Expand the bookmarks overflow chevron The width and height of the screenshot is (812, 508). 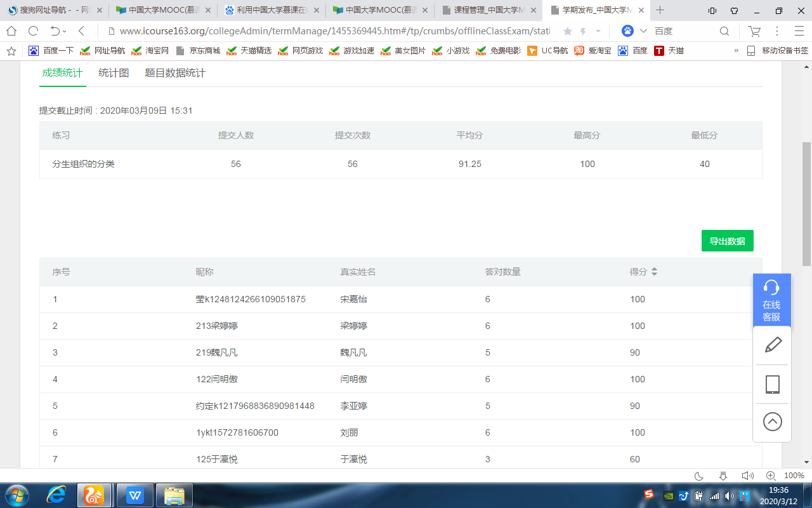pos(736,51)
